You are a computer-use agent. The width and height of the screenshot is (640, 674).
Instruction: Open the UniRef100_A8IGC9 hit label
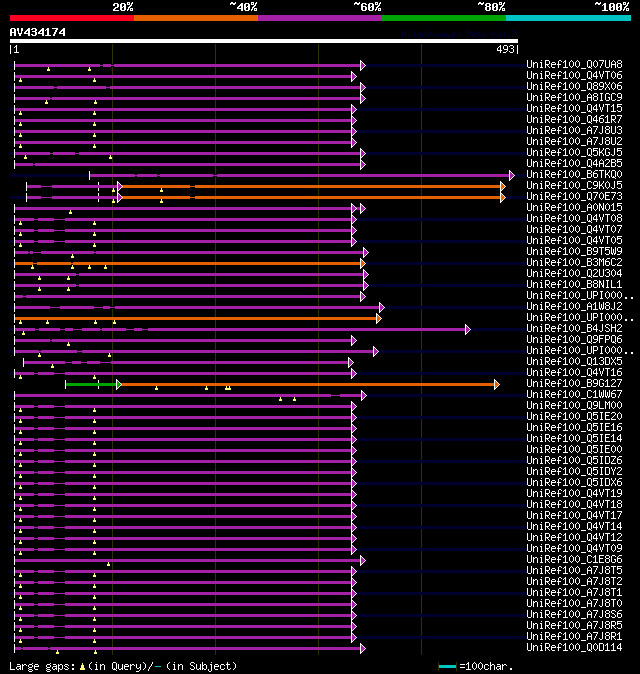point(574,98)
